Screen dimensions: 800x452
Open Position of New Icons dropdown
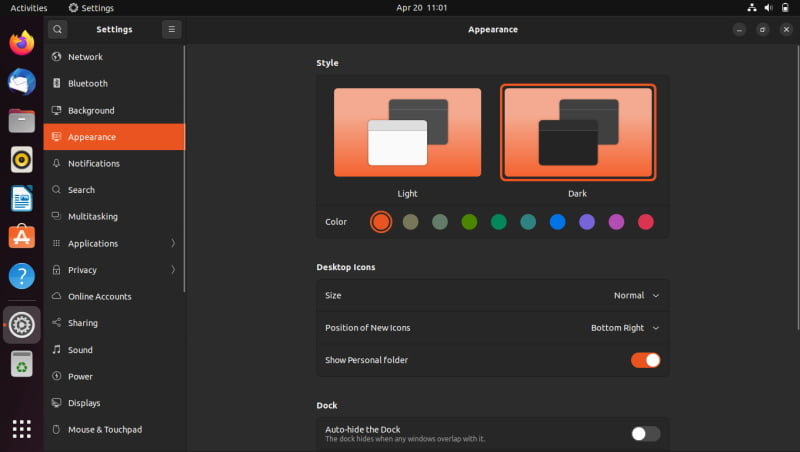625,328
